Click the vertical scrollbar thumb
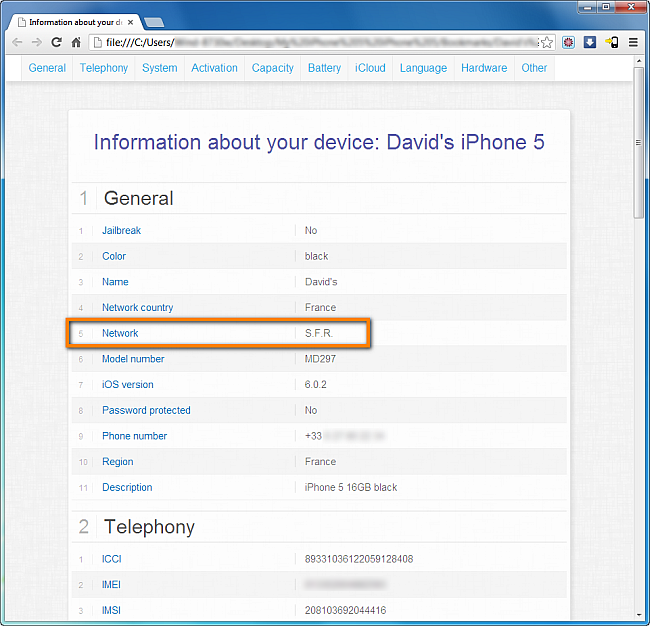 [x=638, y=142]
